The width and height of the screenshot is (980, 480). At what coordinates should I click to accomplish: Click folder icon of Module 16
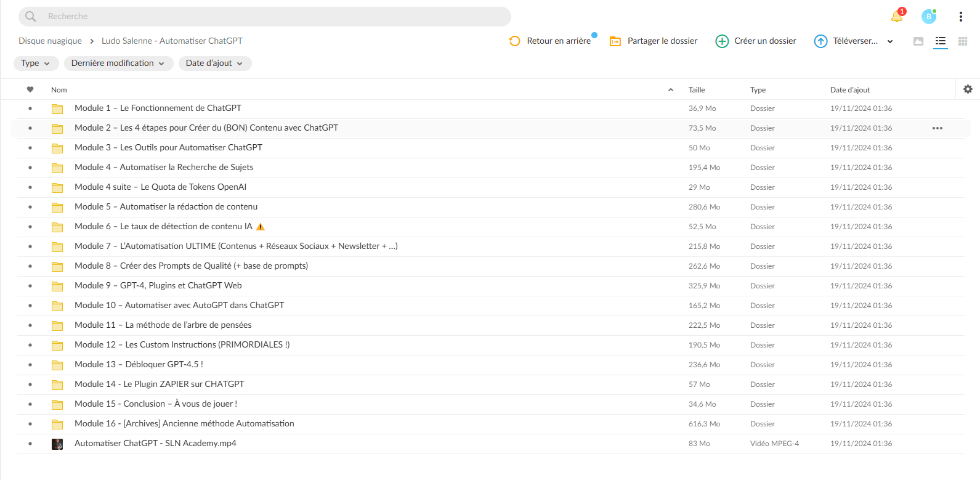click(57, 425)
